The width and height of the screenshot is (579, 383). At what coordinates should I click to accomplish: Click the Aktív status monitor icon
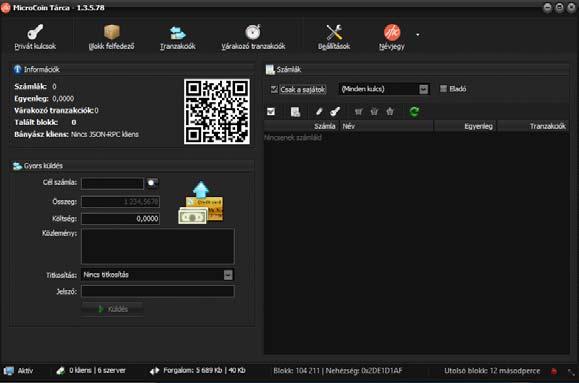[8, 370]
